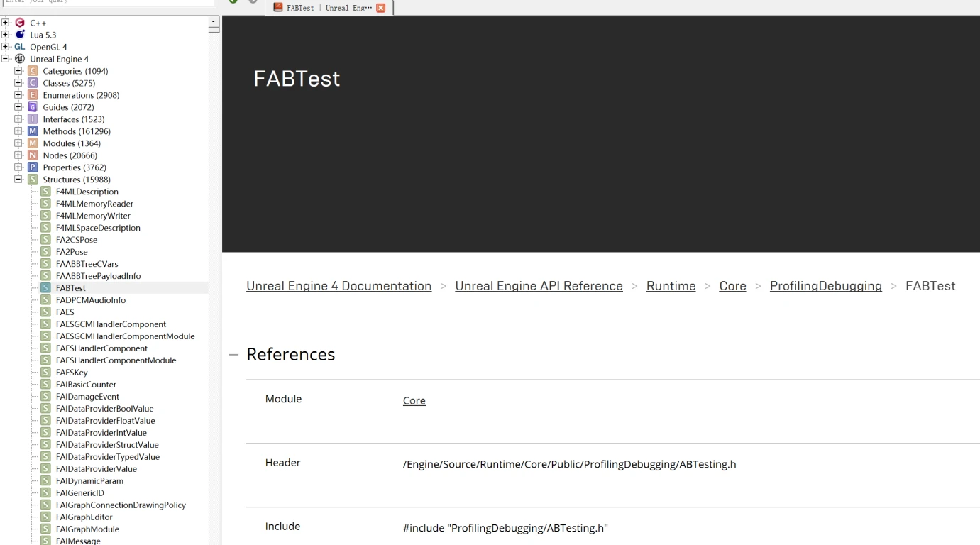Close the FABTest tab

(381, 8)
